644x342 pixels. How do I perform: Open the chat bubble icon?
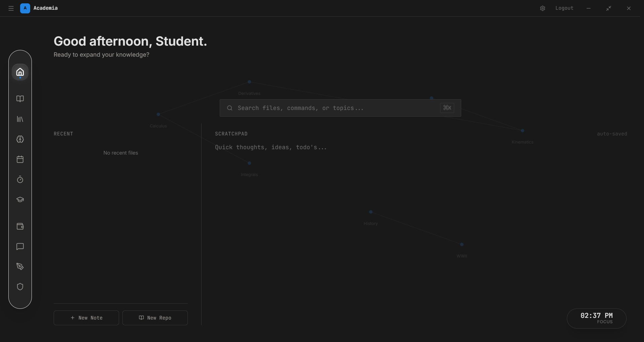coord(20,246)
